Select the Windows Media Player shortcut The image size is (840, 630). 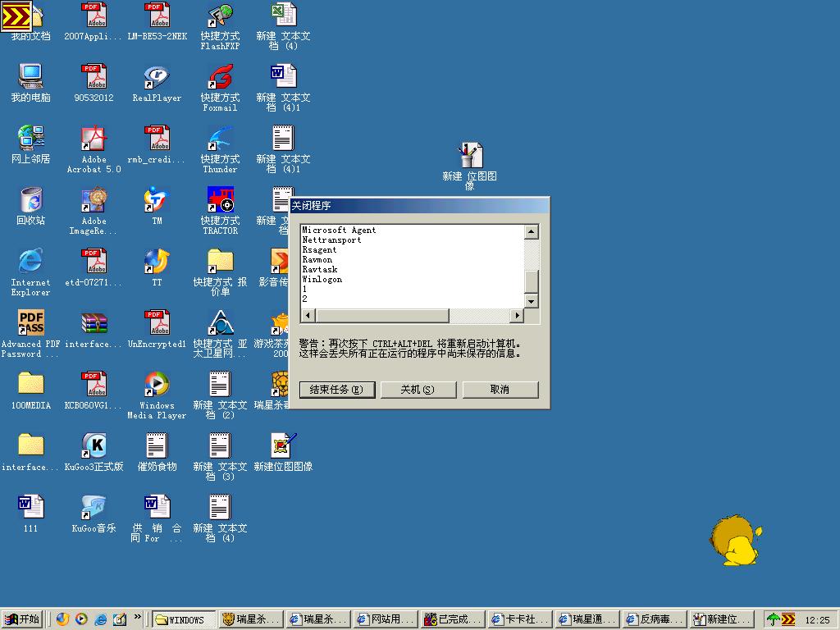[x=157, y=395]
